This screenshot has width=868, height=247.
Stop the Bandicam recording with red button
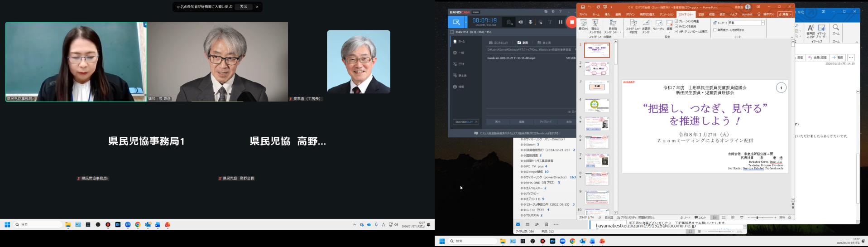point(572,22)
